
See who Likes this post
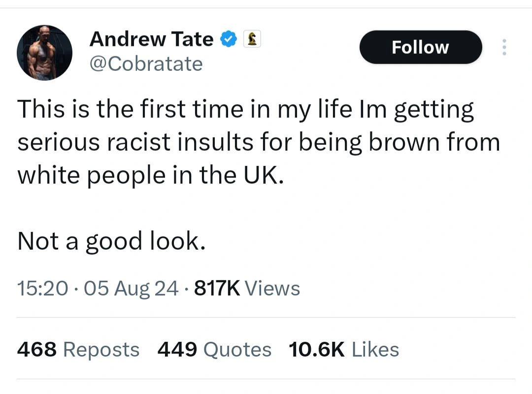376,350
